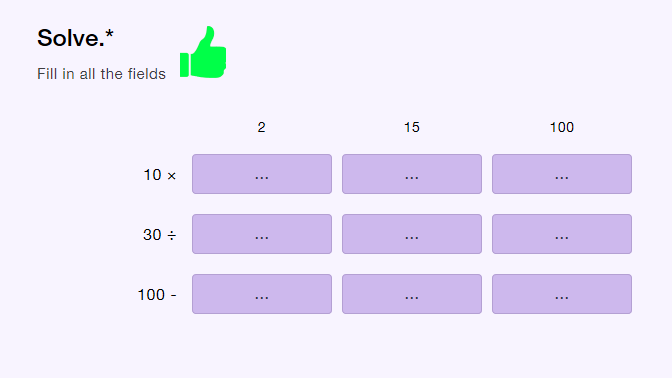Click the column header 2
The height and width of the screenshot is (378, 672).
pyautogui.click(x=261, y=127)
